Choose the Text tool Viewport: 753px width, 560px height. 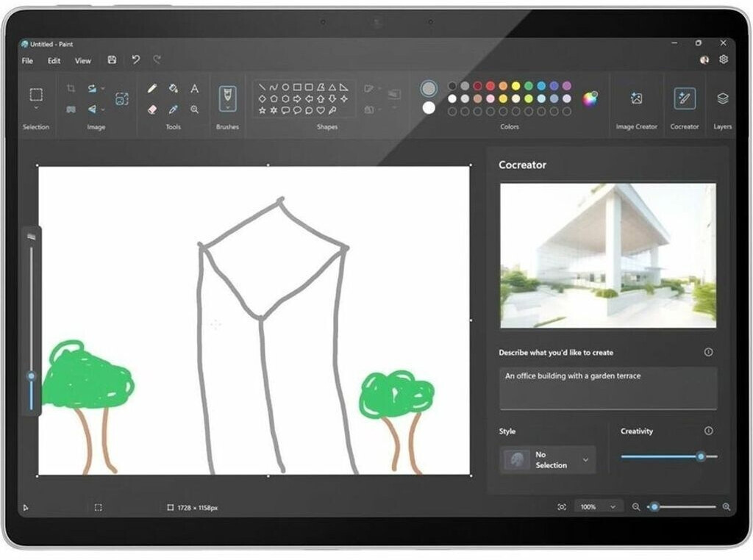(x=194, y=88)
